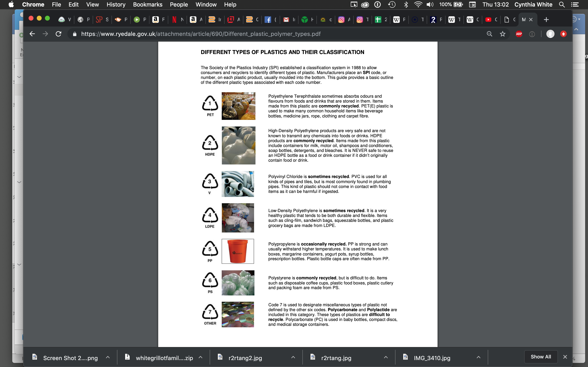Image resolution: width=588 pixels, height=367 pixels.
Task: Open the macOS Spotlight search icon
Action: point(561,5)
